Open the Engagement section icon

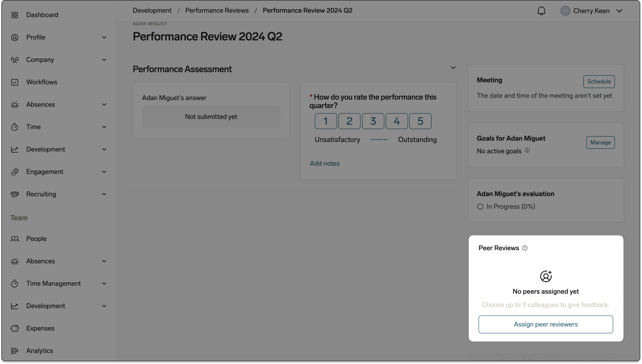(14, 172)
